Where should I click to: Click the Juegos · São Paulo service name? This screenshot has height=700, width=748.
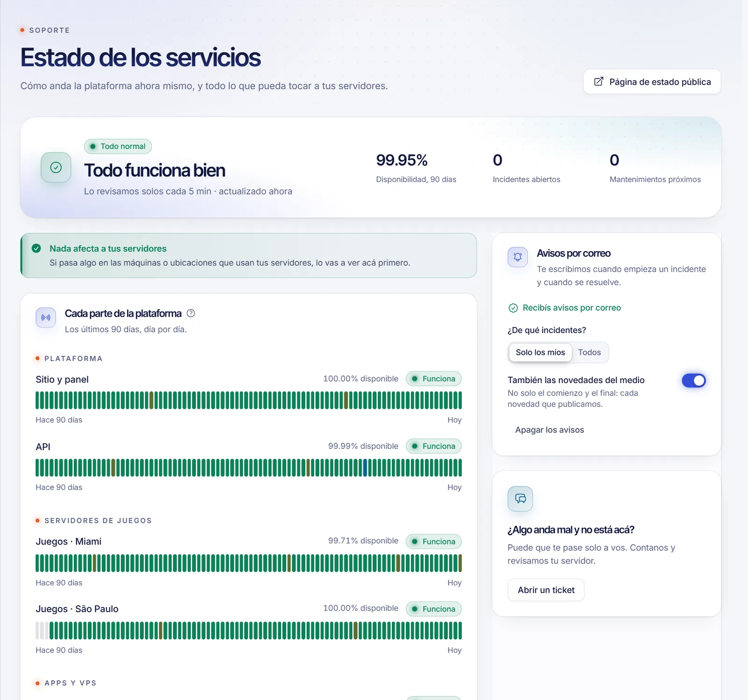(77, 609)
